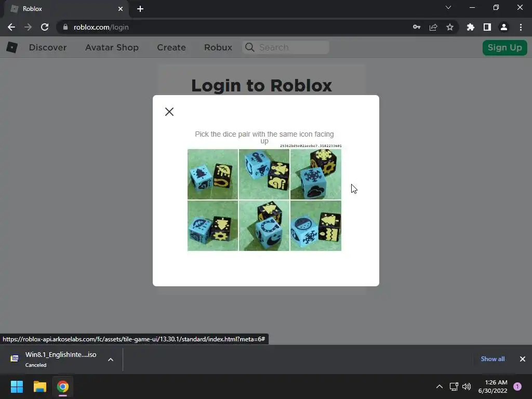
Task: Expand the Win8.1 ISO download options
Action: pos(111,360)
